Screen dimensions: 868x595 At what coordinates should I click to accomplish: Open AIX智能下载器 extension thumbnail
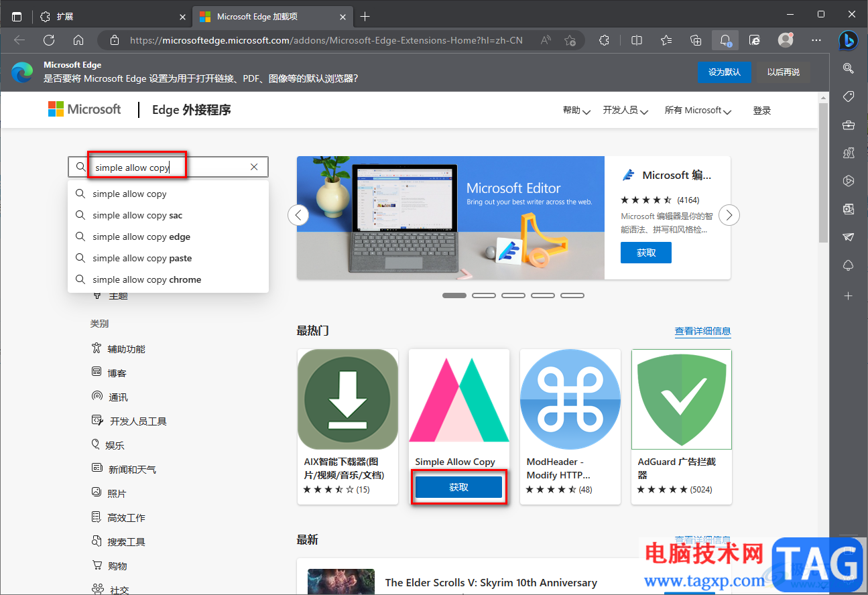coord(348,399)
